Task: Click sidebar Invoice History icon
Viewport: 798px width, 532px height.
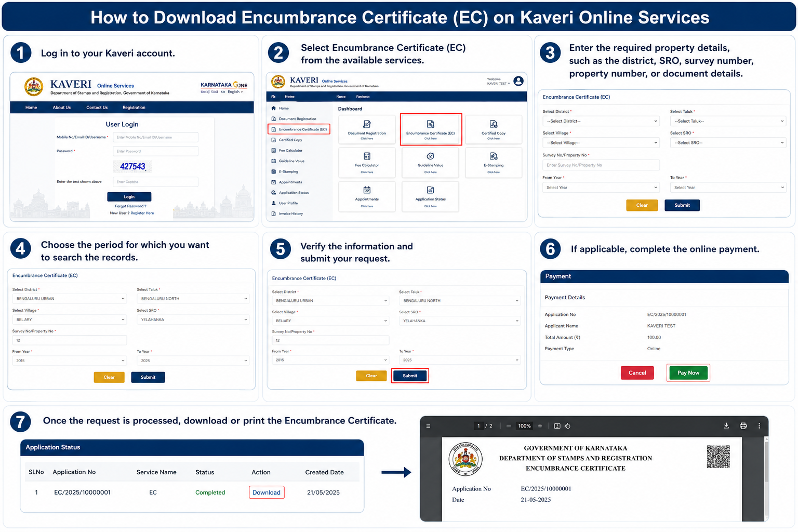Action: pyautogui.click(x=274, y=214)
